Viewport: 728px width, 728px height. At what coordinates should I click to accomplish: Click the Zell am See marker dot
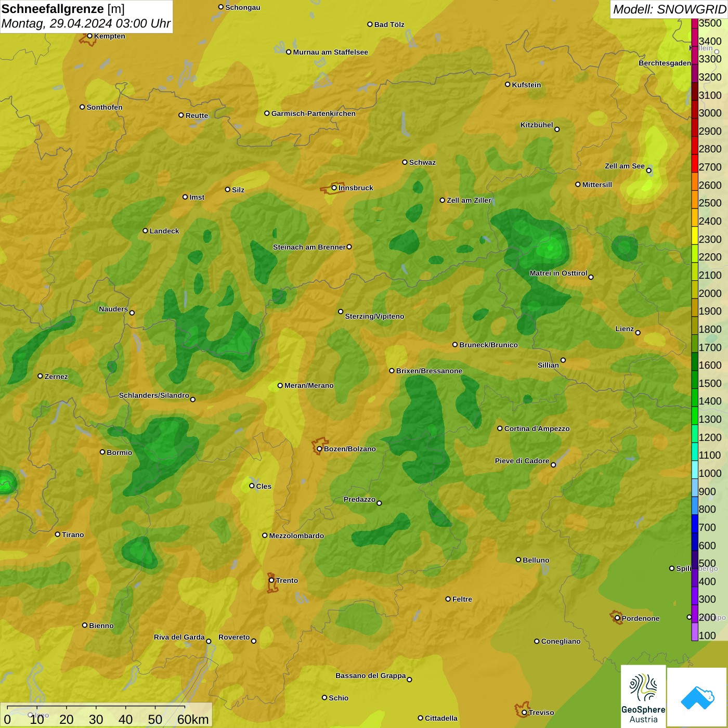pos(648,171)
